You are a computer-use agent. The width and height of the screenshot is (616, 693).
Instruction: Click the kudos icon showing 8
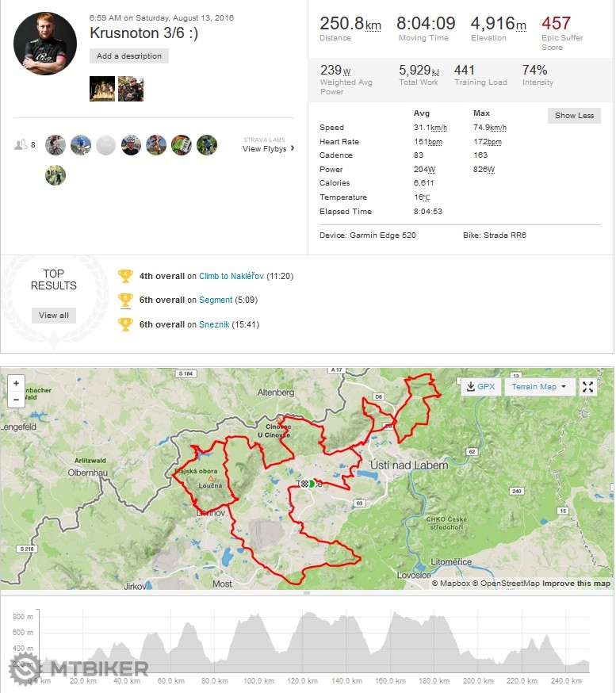pos(25,145)
